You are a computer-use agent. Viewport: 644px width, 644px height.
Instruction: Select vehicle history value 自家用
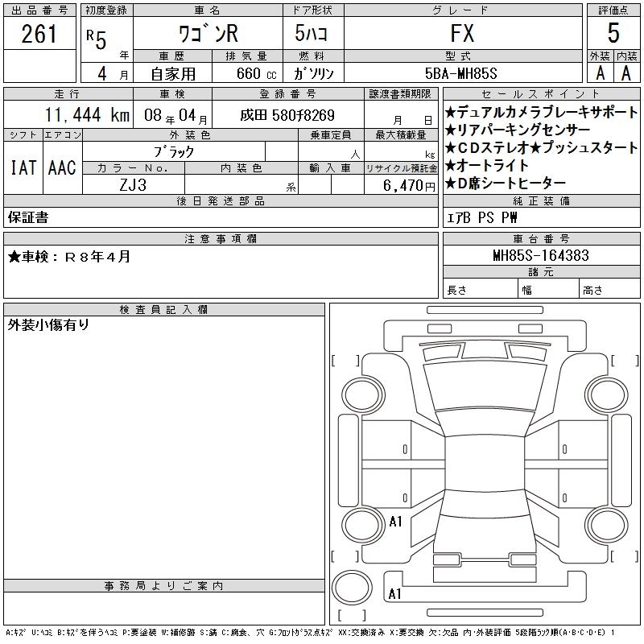[x=173, y=74]
